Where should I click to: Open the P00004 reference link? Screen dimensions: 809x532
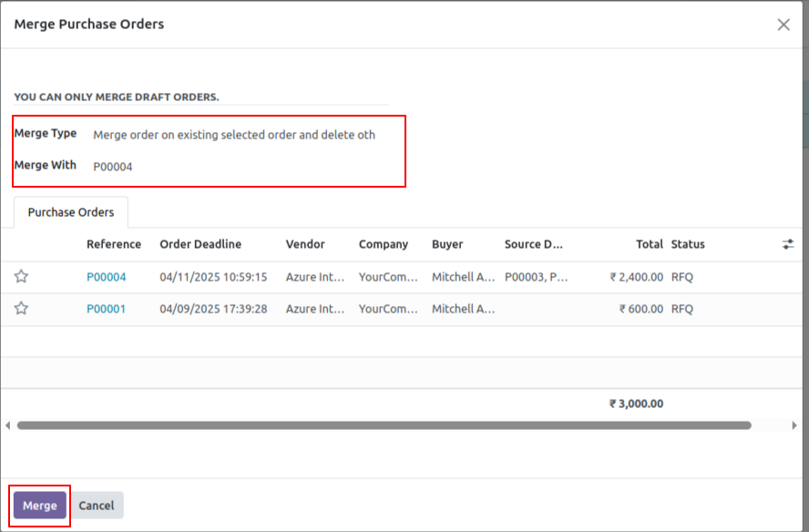[x=107, y=276]
